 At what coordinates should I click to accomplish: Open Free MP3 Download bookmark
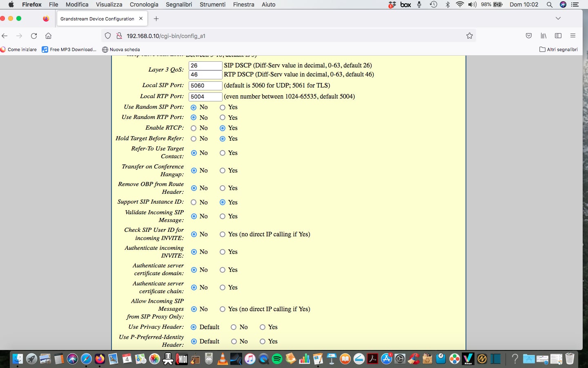click(69, 49)
